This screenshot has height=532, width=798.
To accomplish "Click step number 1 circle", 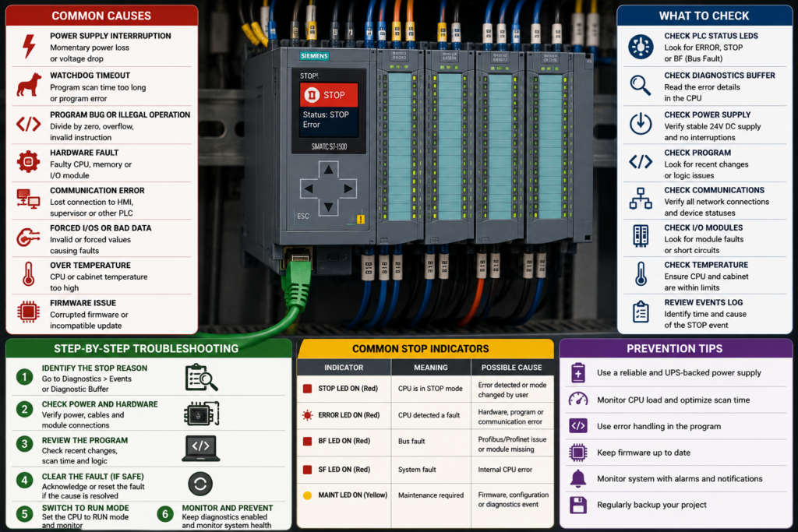I will click(24, 377).
